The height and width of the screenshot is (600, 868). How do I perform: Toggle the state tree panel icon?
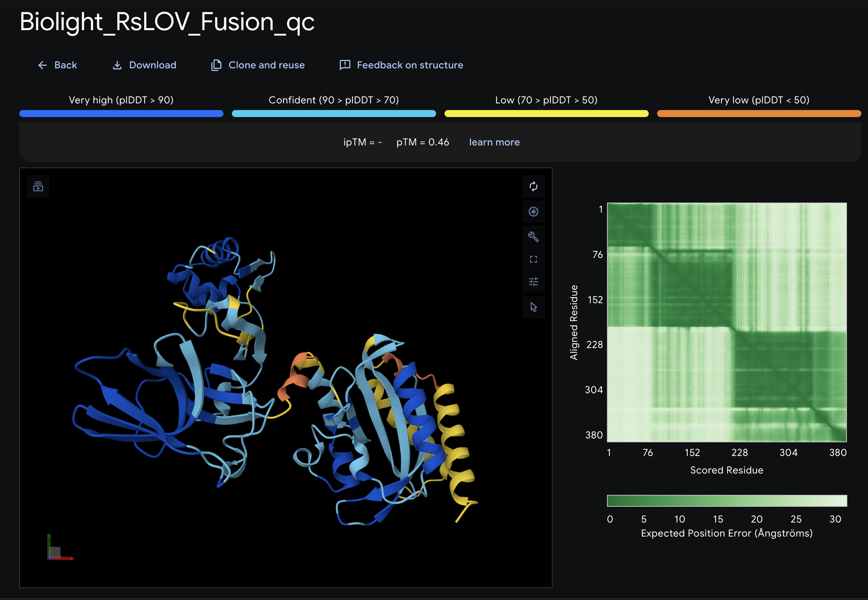(x=38, y=186)
